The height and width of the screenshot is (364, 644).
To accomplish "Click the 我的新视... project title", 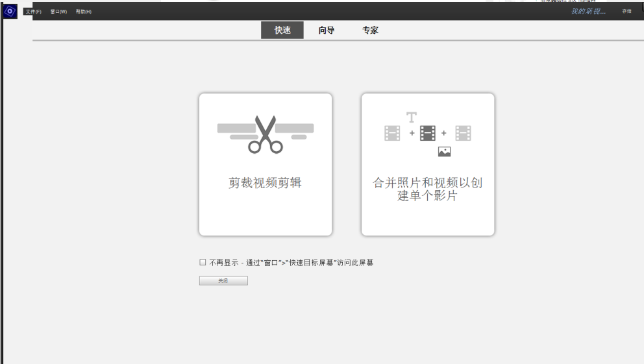I will (588, 11).
